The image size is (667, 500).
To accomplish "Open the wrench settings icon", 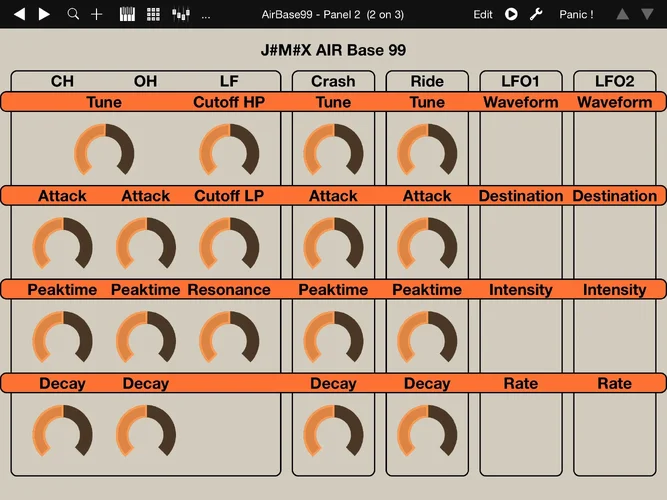I will pyautogui.click(x=536, y=14).
